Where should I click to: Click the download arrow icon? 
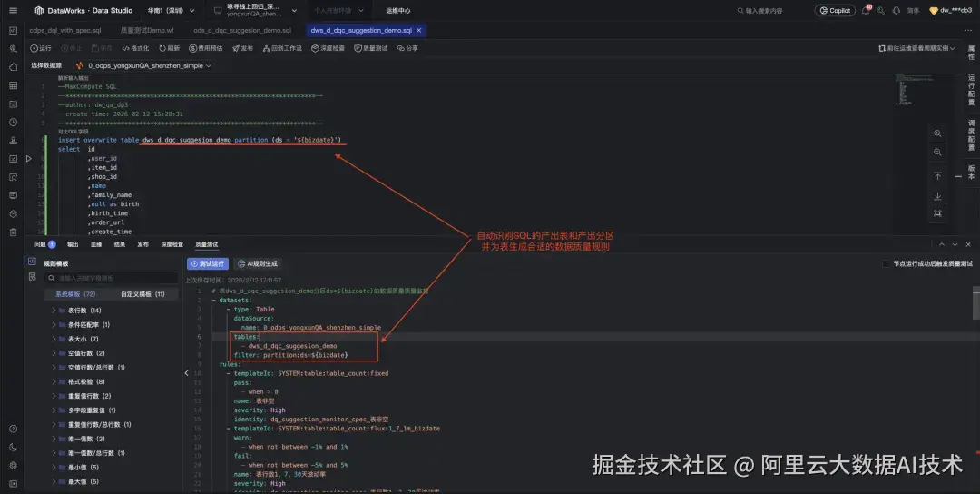tap(937, 196)
